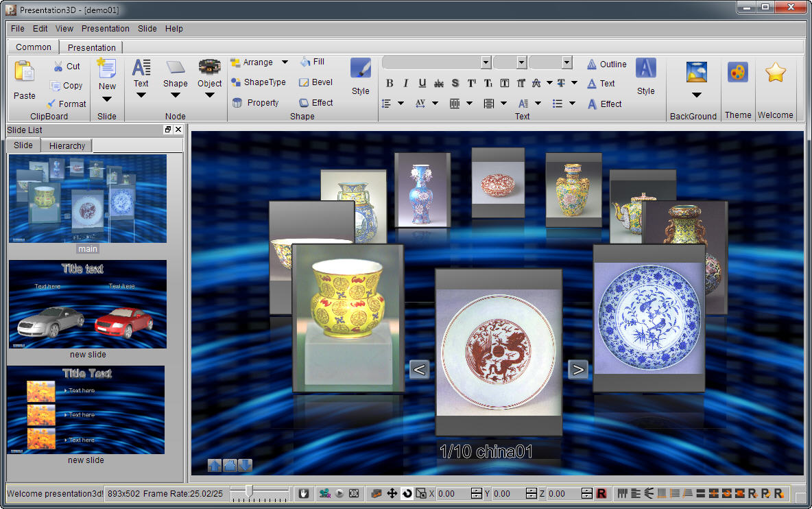Screen dimensions: 812x509
Task: Click the Copy button in ClipBoard
Action: pos(66,86)
